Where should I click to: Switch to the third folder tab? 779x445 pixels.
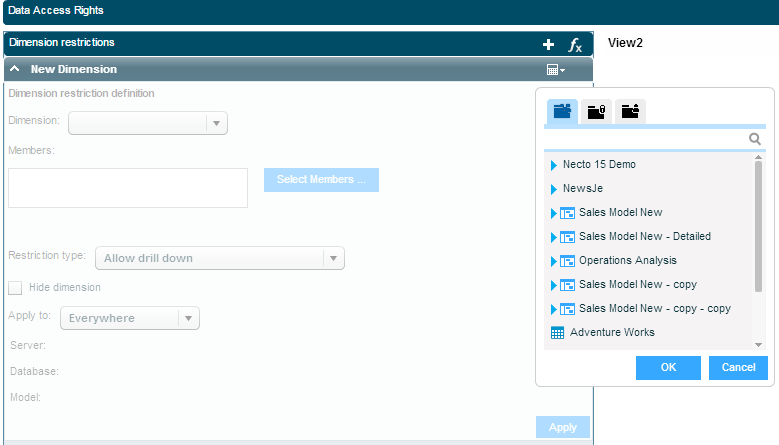630,112
